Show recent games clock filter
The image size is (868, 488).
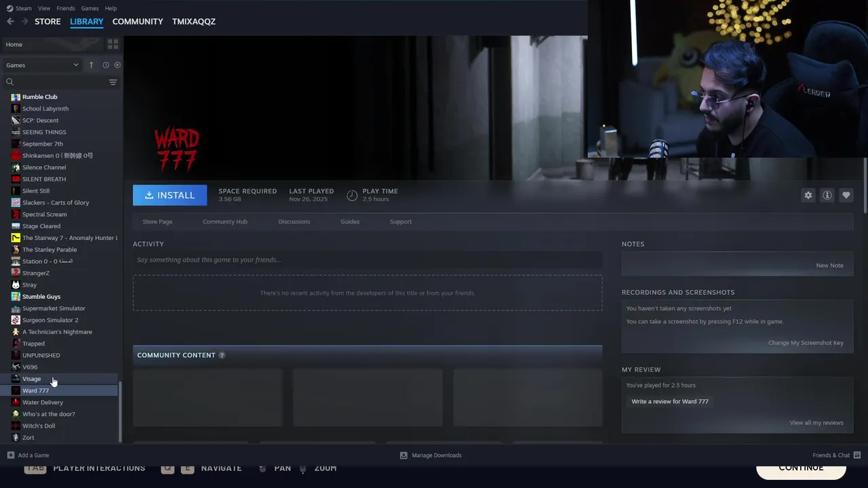(106, 65)
